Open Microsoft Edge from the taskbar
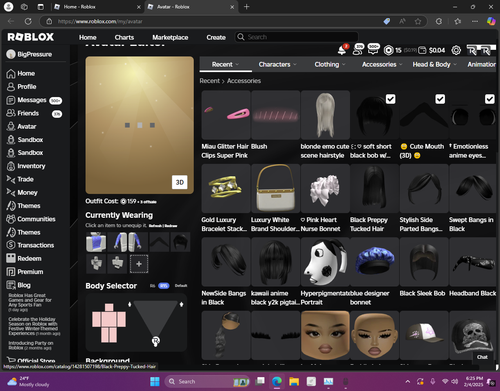This screenshot has height=391, width=500. tap(277, 381)
